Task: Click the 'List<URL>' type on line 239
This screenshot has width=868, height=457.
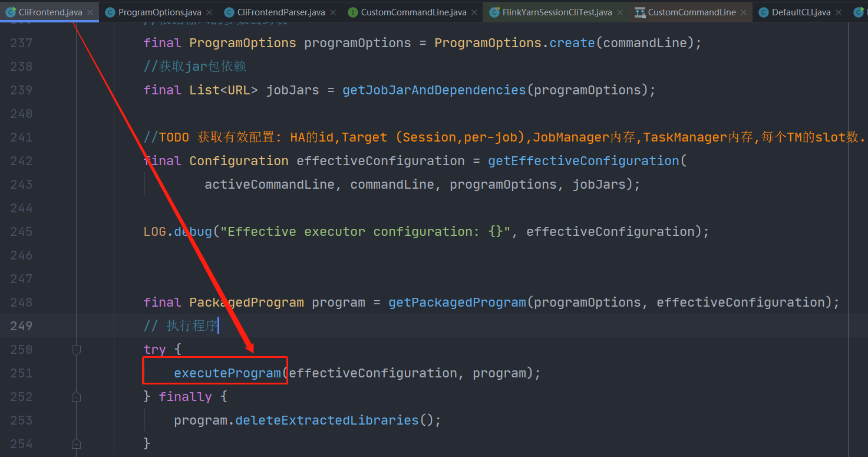Action: point(223,90)
